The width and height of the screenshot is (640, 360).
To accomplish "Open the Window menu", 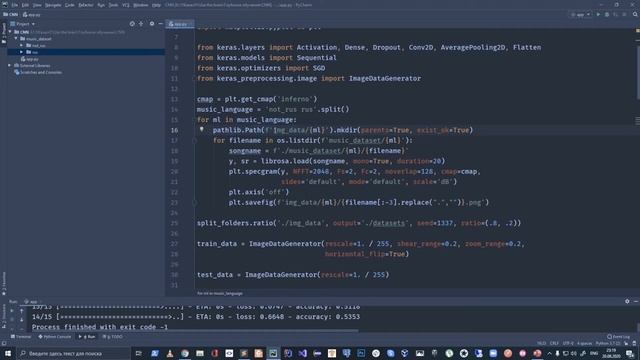I will (141, 5).
